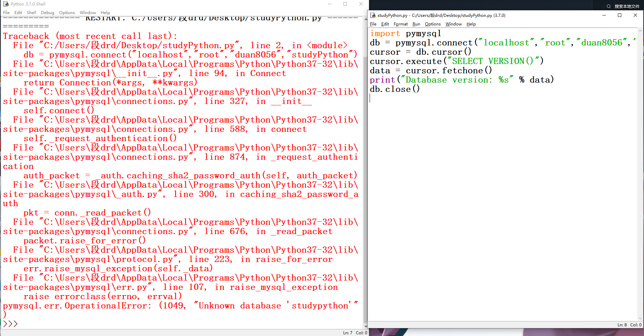Open the Run menu in the editor
644x336 pixels.
pos(416,24)
